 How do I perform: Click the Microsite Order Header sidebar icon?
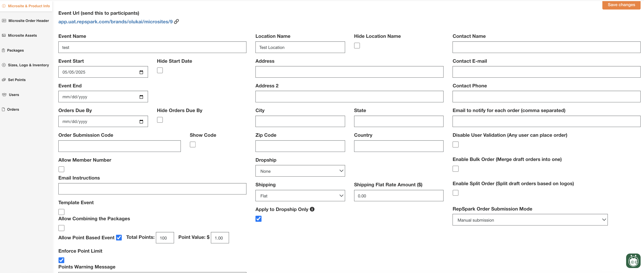pos(4,21)
